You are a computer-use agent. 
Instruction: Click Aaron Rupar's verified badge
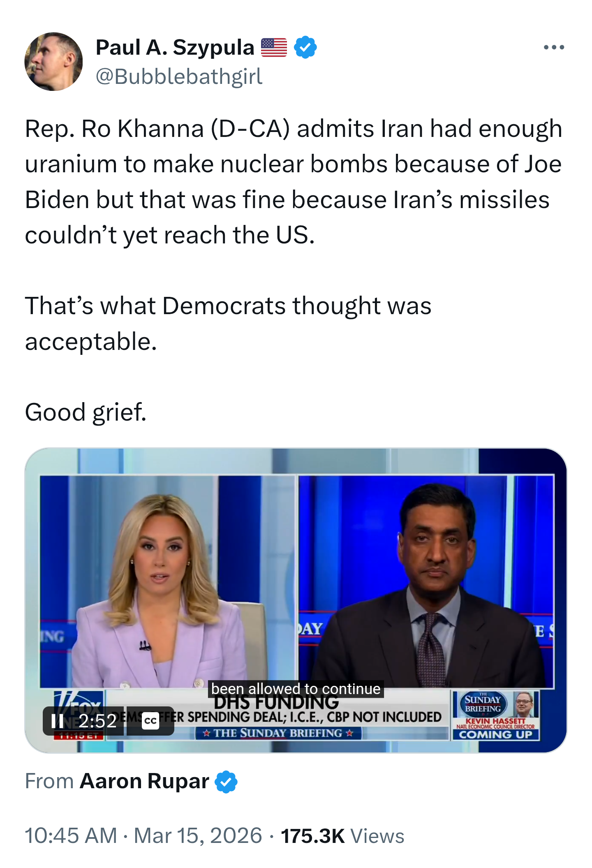tap(226, 781)
